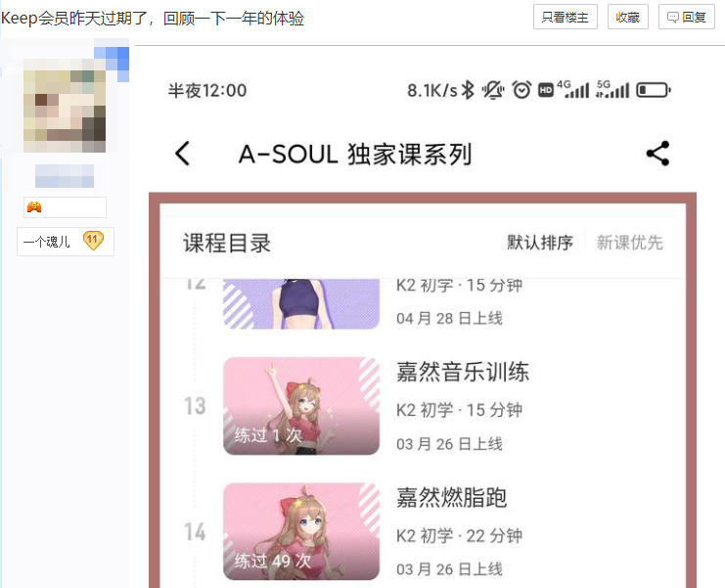
Task: Switch to 新课优先 sorting
Action: [x=629, y=243]
